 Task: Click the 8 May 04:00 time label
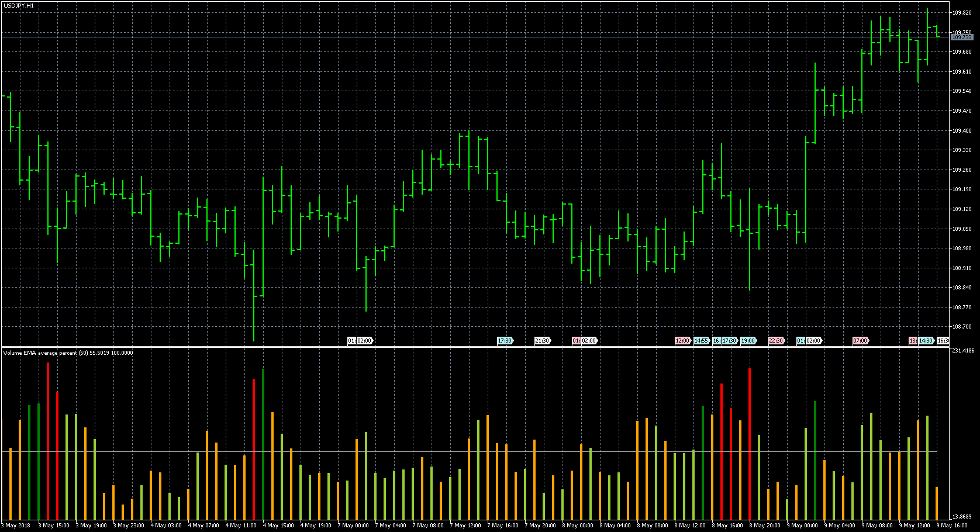615,526
